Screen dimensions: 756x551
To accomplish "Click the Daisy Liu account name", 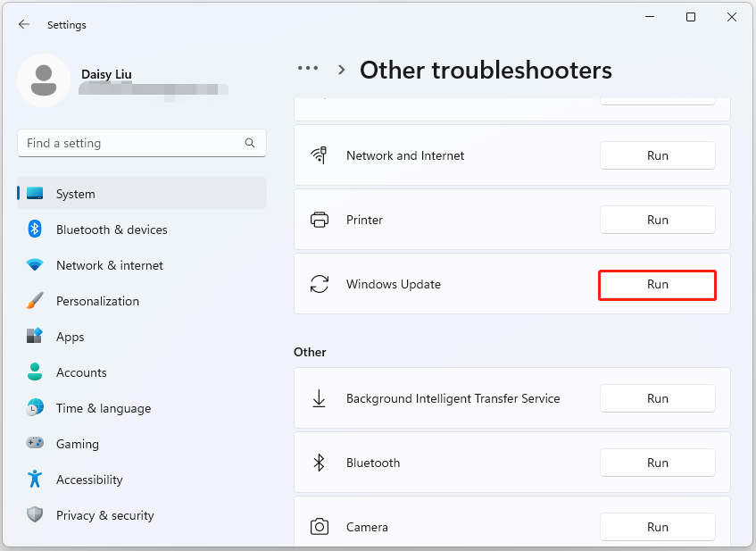I will pyautogui.click(x=106, y=74).
